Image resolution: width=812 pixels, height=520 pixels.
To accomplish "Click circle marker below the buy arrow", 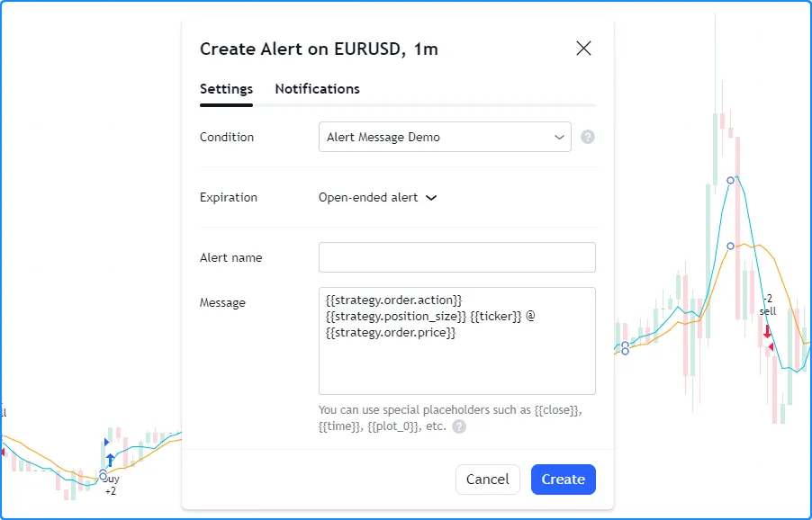I will click(104, 473).
